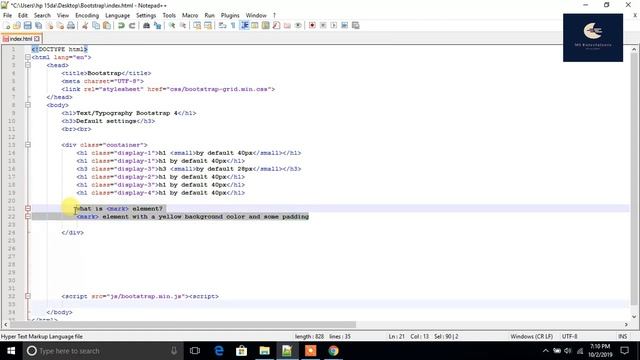Toggle Word wrap in the toolbar

click(x=222, y=25)
